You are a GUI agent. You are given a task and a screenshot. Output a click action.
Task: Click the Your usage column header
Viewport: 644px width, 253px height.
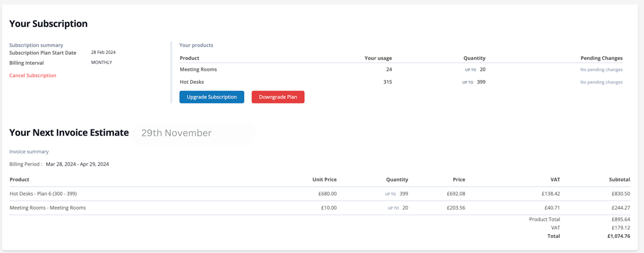click(x=378, y=58)
